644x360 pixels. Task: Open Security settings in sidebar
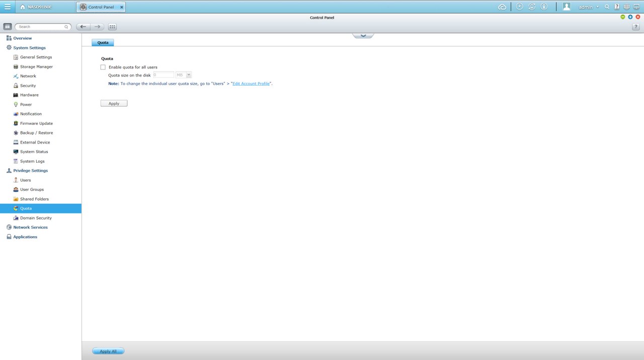(x=28, y=86)
